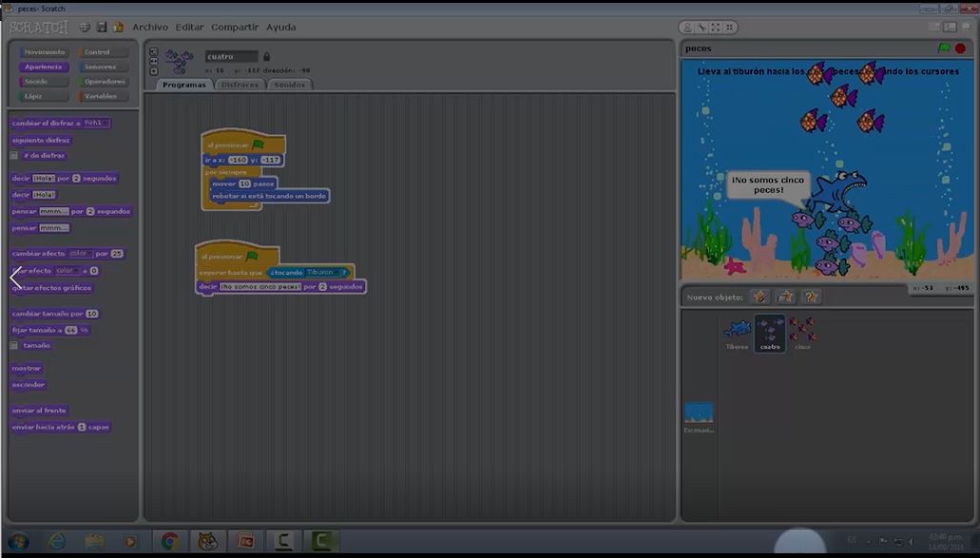Select the Apariencia block category
Viewport: 980px width, 558px height.
pos(43,67)
